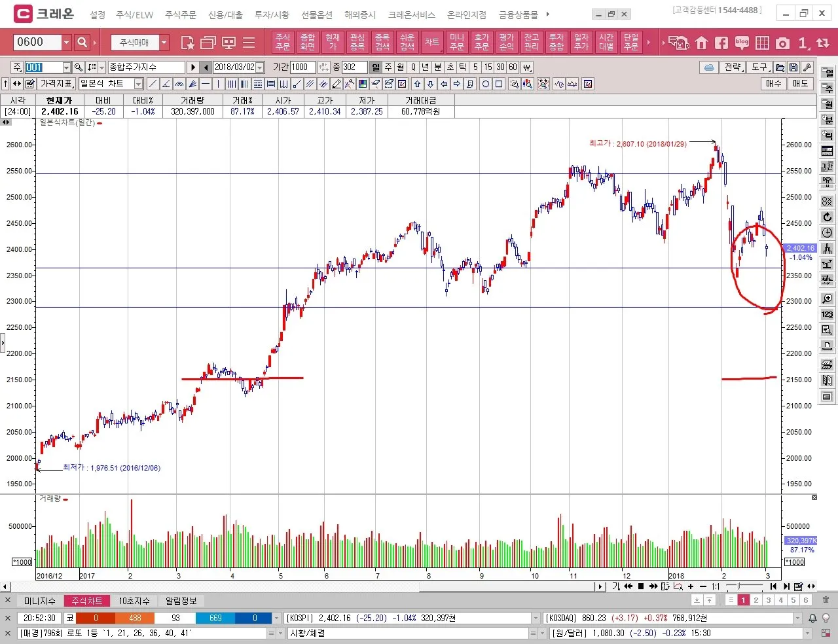The image size is (838, 644).
Task: Click the add-favorite screen icon with star
Action: (188, 43)
